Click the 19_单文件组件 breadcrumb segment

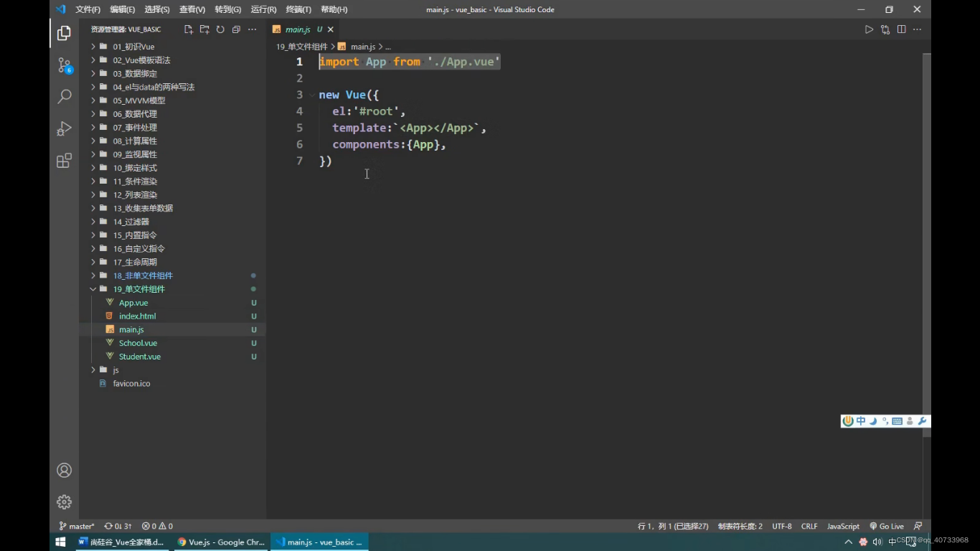coord(302,47)
